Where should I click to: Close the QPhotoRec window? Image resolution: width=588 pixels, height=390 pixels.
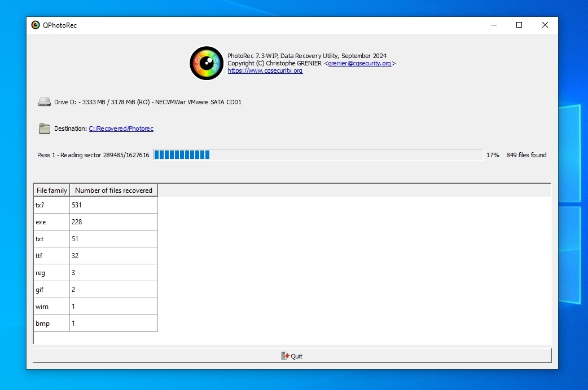545,25
